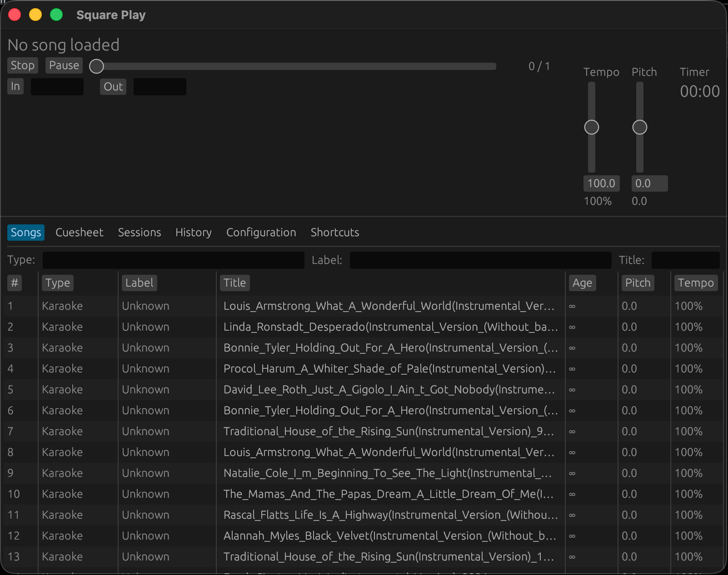Go to the Configuration tab
The height and width of the screenshot is (575, 728).
pyautogui.click(x=261, y=233)
